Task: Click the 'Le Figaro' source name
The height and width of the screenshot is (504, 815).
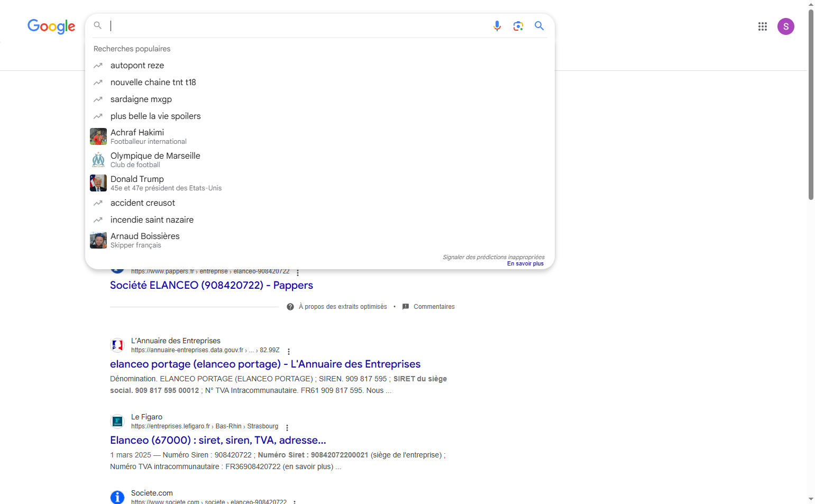Action: pos(146,417)
